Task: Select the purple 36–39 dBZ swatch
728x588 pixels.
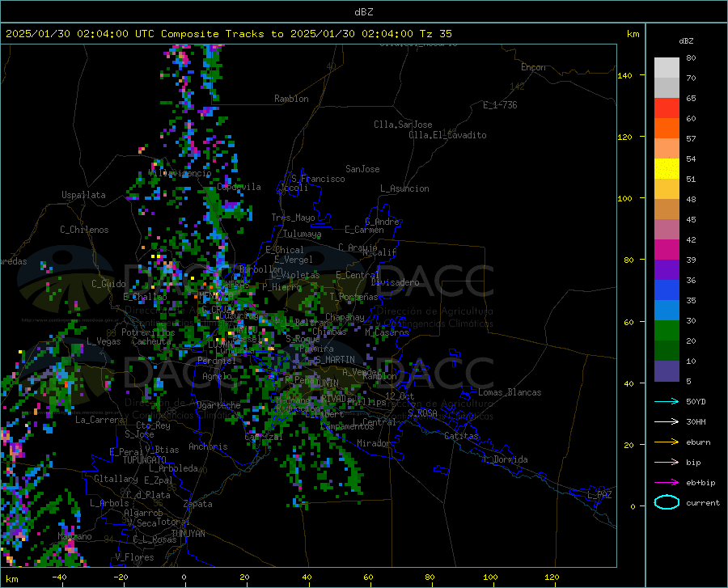Action: [667, 269]
